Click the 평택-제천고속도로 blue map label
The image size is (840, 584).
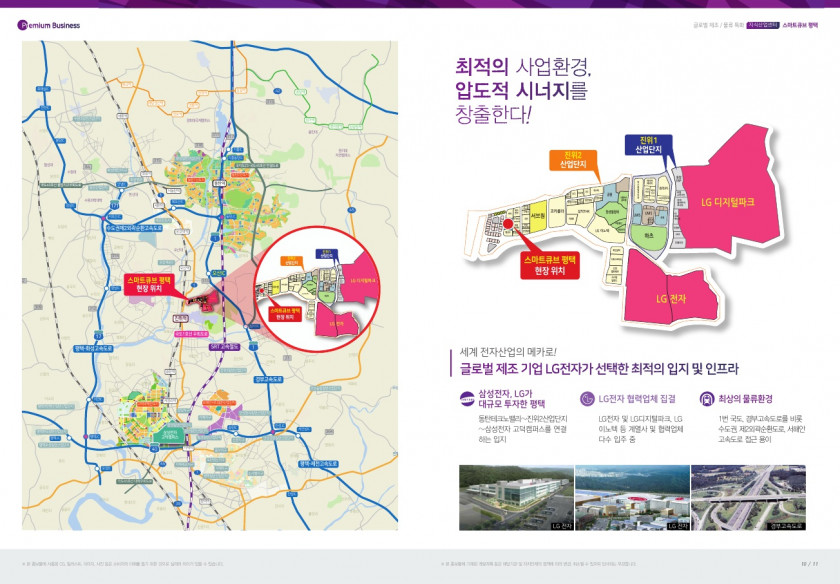pos(318,463)
